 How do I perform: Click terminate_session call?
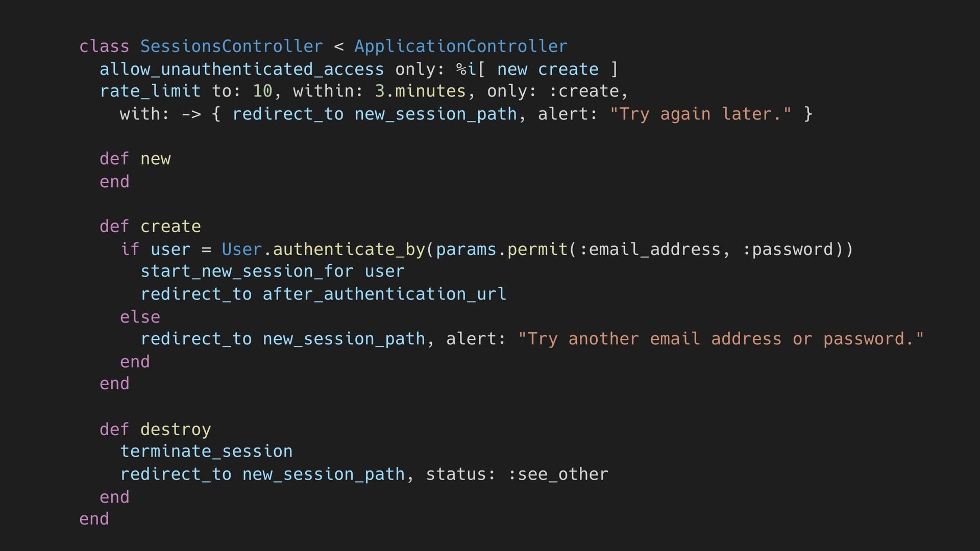[206, 452]
